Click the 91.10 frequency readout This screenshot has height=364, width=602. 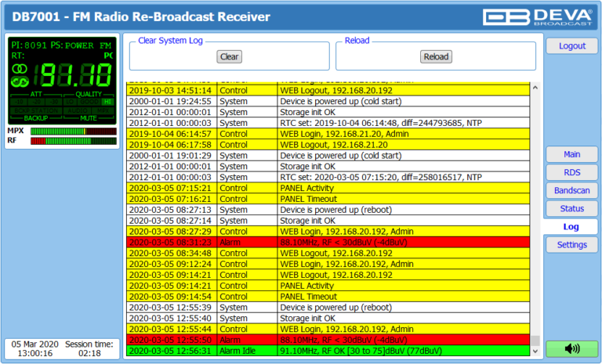tap(74, 75)
